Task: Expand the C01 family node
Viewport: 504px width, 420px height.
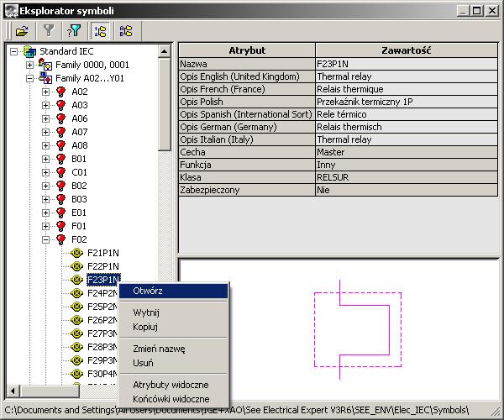Action: (45, 172)
